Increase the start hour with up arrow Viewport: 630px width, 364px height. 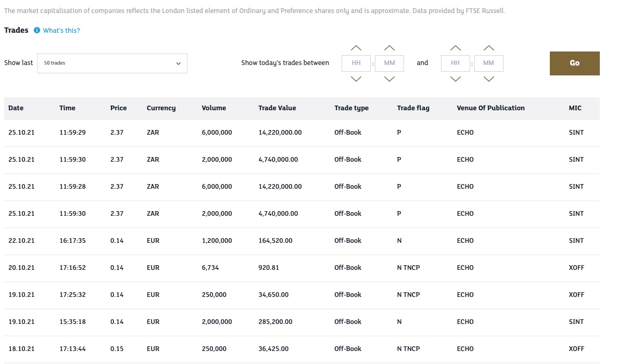tap(356, 48)
